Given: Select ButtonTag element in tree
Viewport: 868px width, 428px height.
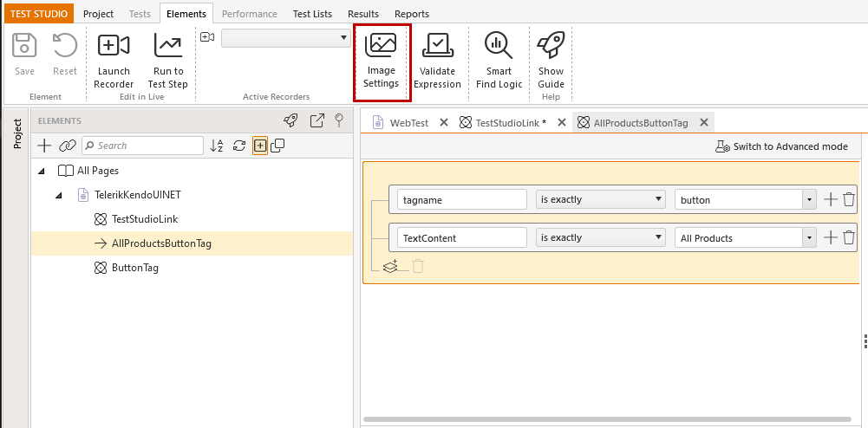Looking at the screenshot, I should pyautogui.click(x=135, y=268).
